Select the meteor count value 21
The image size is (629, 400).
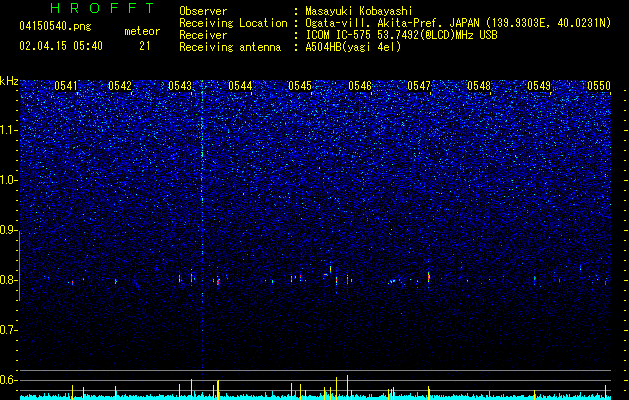[144, 46]
